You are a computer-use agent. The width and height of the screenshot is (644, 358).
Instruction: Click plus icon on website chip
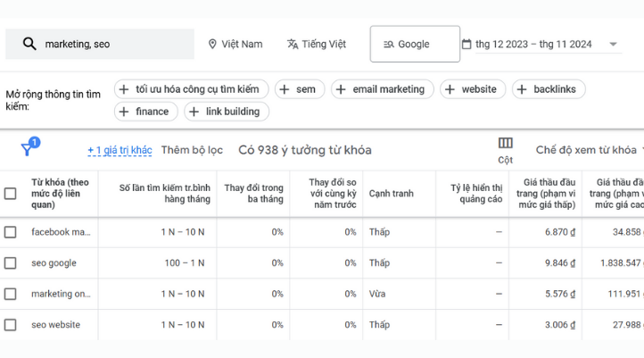click(450, 89)
